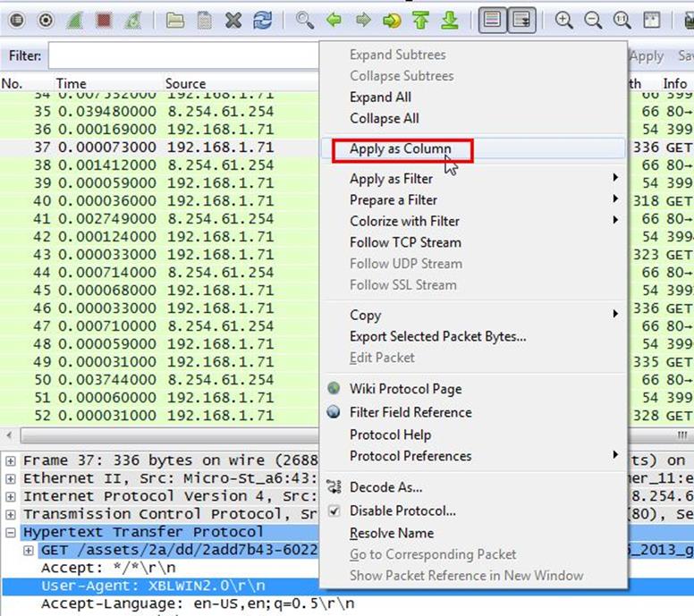Select Follow TCP Stream menu entry
This screenshot has height=616, width=694.
405,242
